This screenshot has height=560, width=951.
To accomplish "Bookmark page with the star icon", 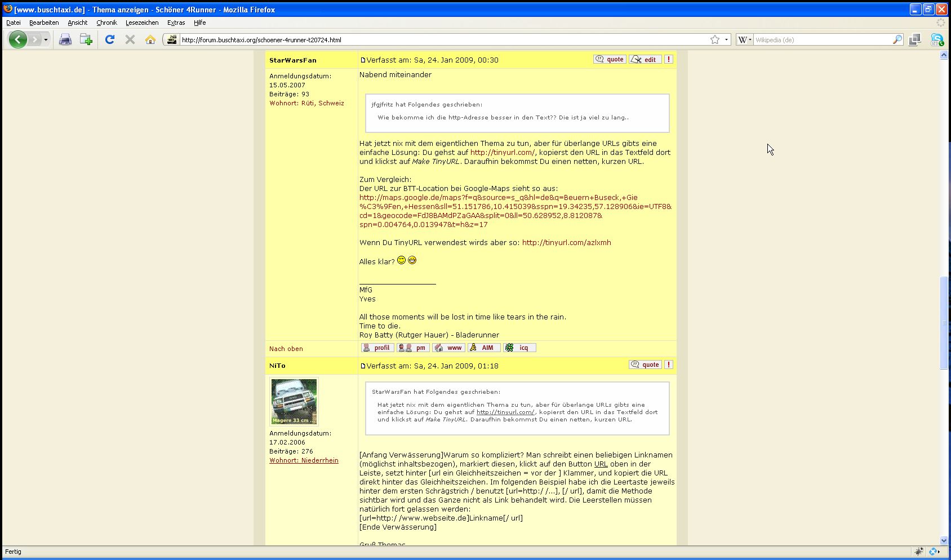I will point(715,39).
